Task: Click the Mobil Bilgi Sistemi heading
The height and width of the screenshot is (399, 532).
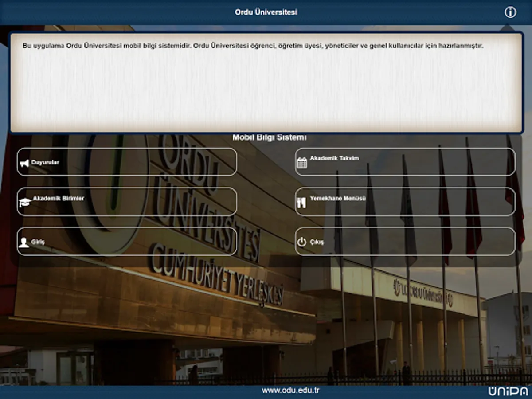Action: [x=270, y=138]
